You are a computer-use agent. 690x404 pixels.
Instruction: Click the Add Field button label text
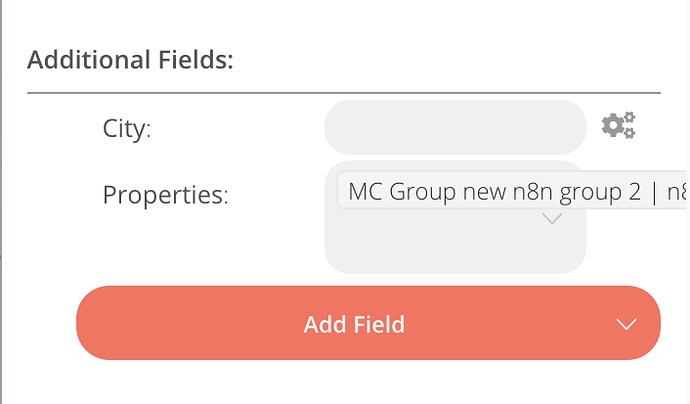[x=354, y=325]
